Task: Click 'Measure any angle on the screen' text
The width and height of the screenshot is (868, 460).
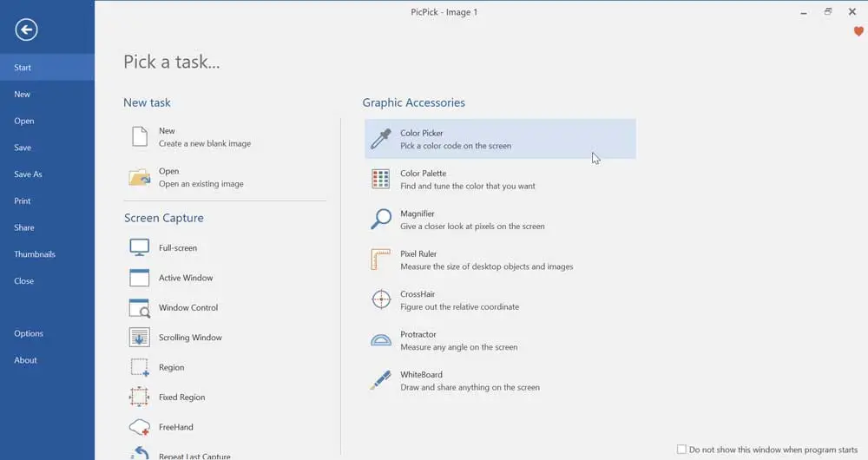Action: pos(459,347)
